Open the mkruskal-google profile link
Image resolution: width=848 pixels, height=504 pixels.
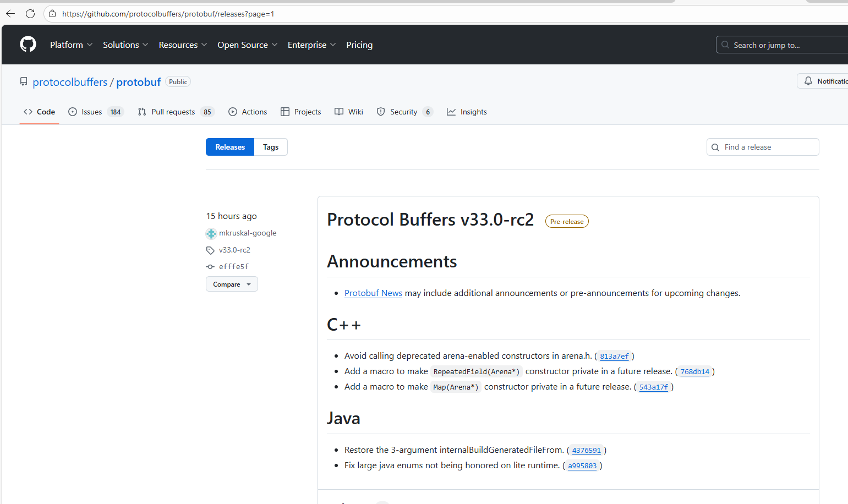tap(248, 233)
